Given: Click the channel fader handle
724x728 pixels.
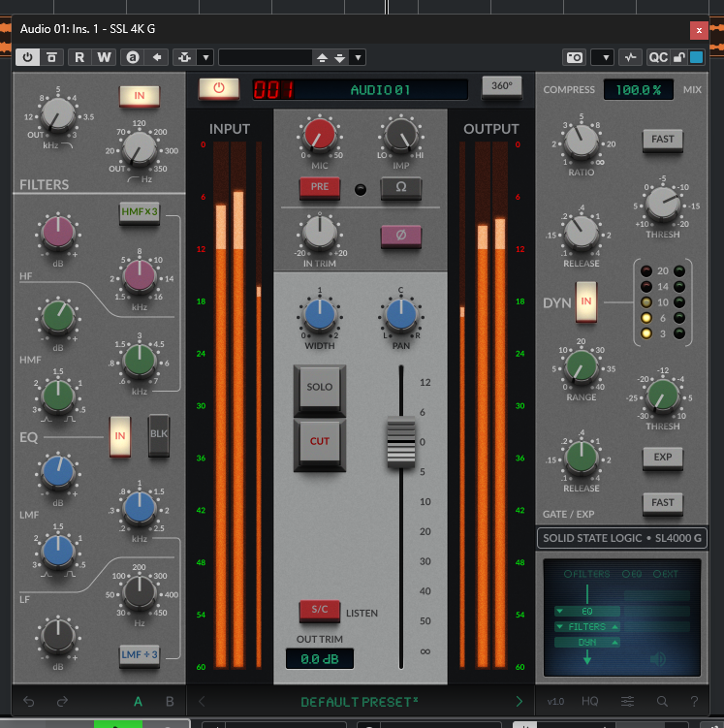Looking at the screenshot, I should point(401,442).
